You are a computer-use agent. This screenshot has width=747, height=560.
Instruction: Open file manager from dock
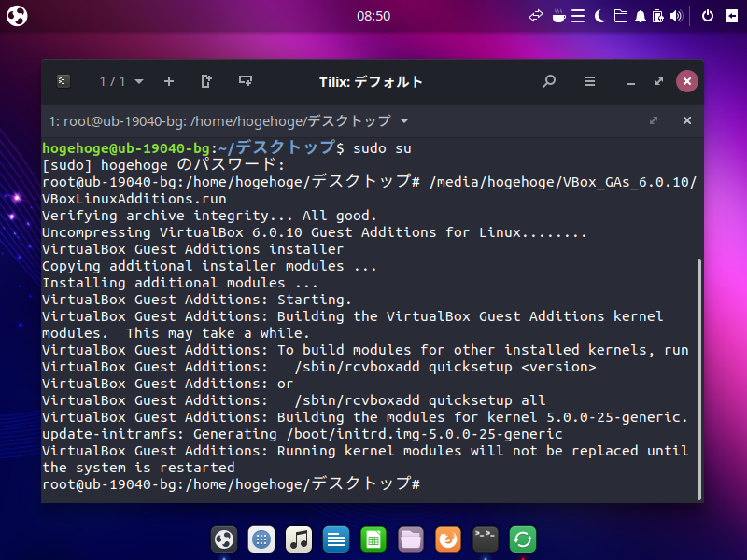click(411, 539)
